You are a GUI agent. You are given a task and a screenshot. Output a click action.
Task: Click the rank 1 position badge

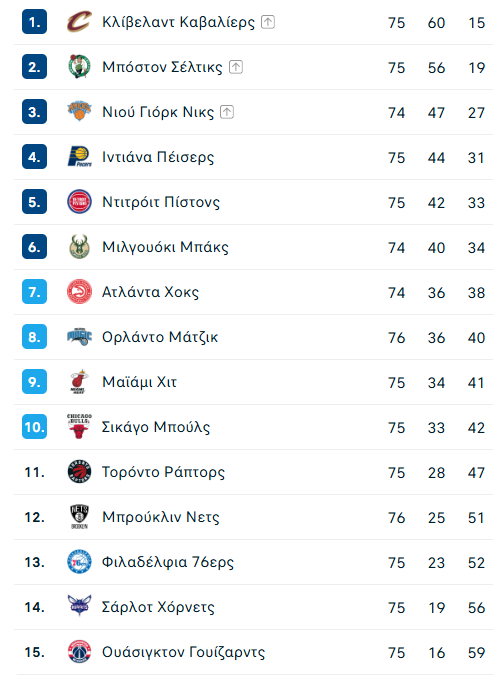[x=34, y=22]
